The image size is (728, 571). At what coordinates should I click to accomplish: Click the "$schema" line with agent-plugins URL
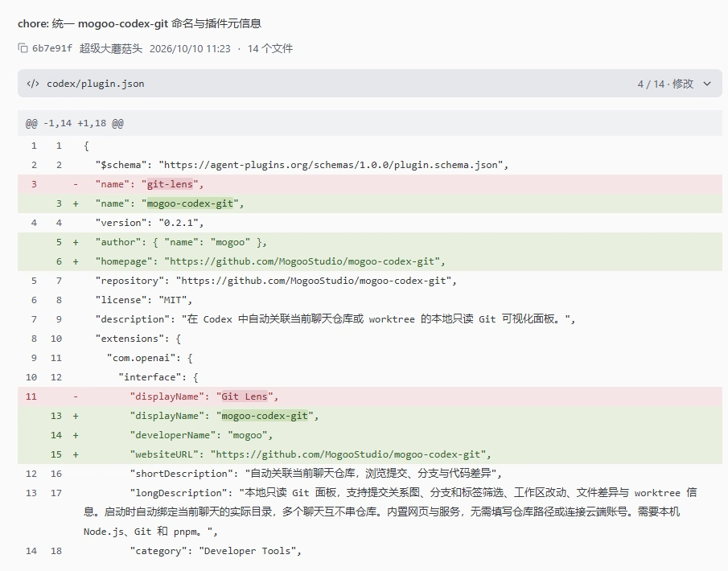pyautogui.click(x=370, y=165)
